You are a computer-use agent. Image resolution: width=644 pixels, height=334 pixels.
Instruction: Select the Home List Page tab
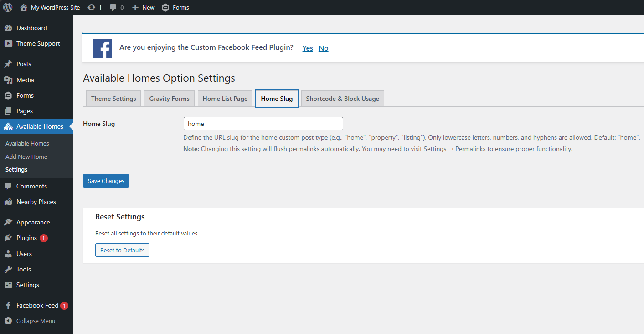225,99
